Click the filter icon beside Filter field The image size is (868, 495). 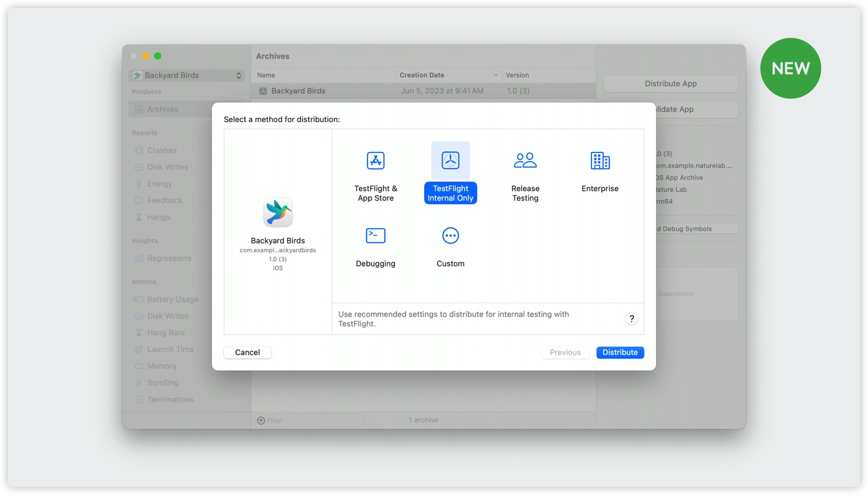(261, 420)
